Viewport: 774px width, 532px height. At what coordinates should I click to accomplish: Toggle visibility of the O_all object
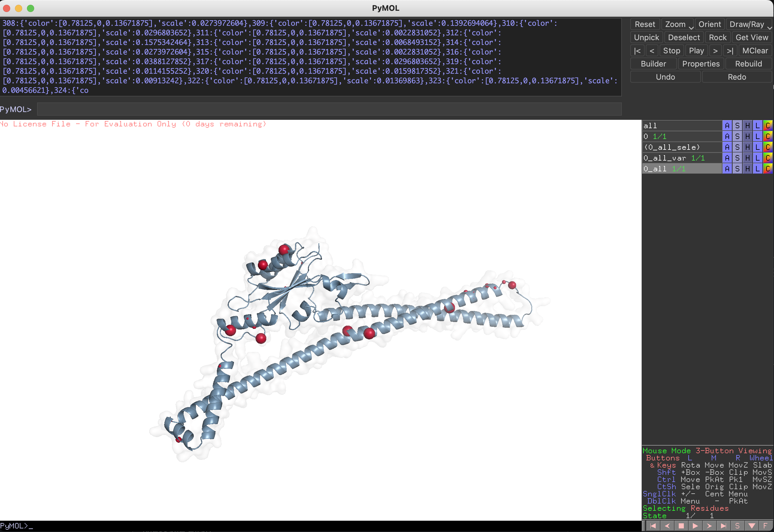coord(680,169)
